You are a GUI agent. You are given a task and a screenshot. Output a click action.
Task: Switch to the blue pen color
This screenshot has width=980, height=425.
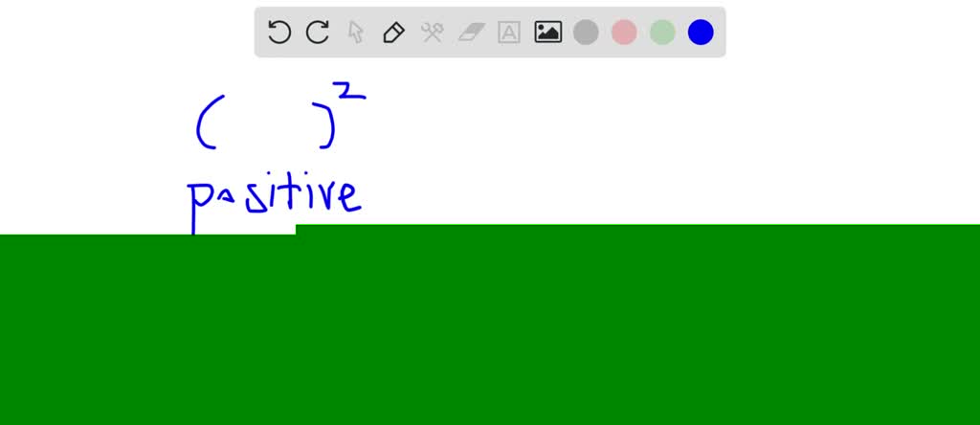point(701,32)
